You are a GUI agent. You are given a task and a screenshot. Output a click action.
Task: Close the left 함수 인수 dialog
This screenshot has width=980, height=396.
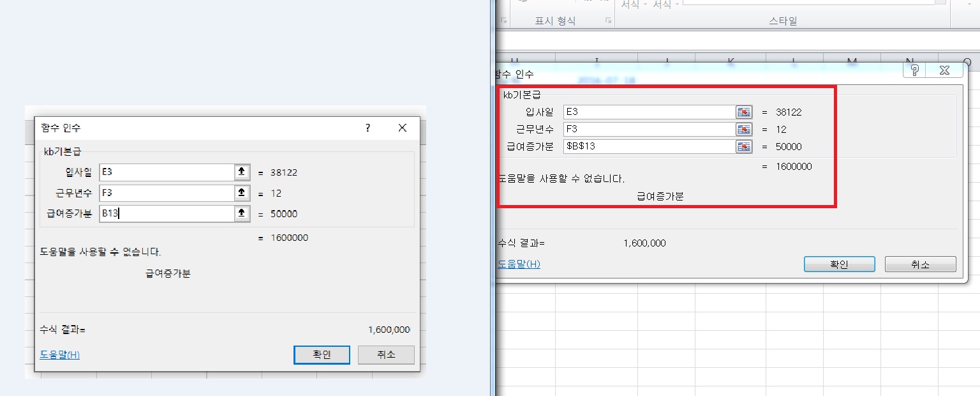(x=403, y=128)
